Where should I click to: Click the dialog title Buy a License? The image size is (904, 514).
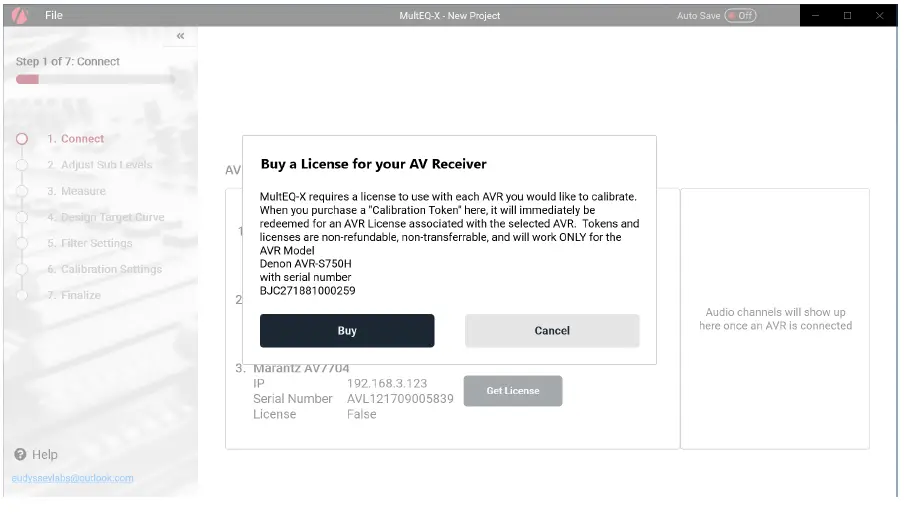(x=374, y=164)
